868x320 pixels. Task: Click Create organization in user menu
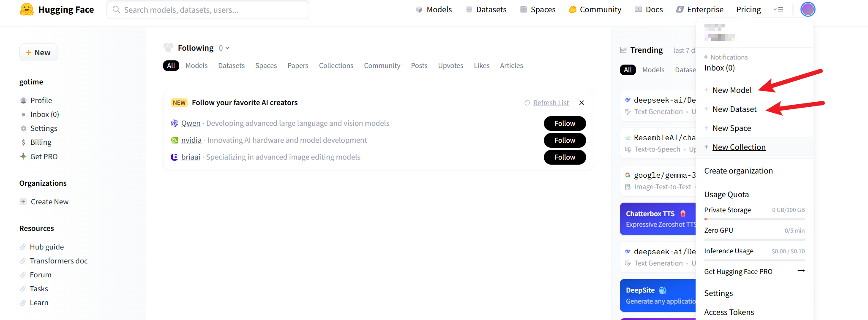pos(738,171)
